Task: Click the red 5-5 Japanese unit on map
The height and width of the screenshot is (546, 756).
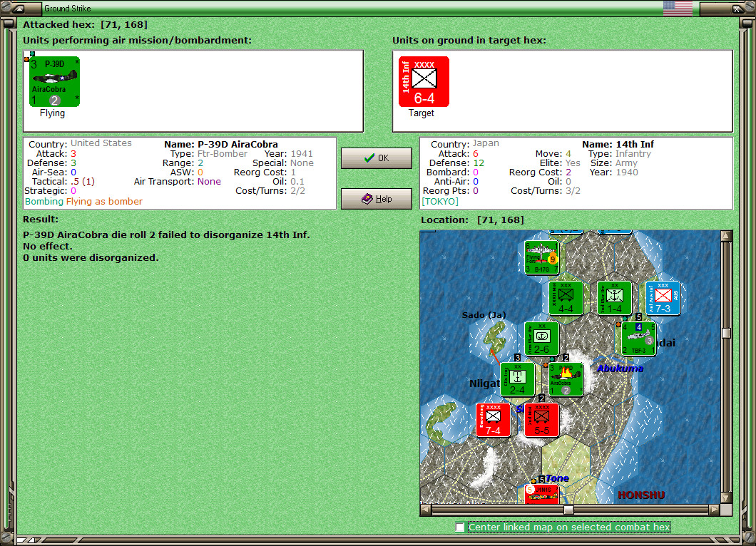Action: click(542, 420)
